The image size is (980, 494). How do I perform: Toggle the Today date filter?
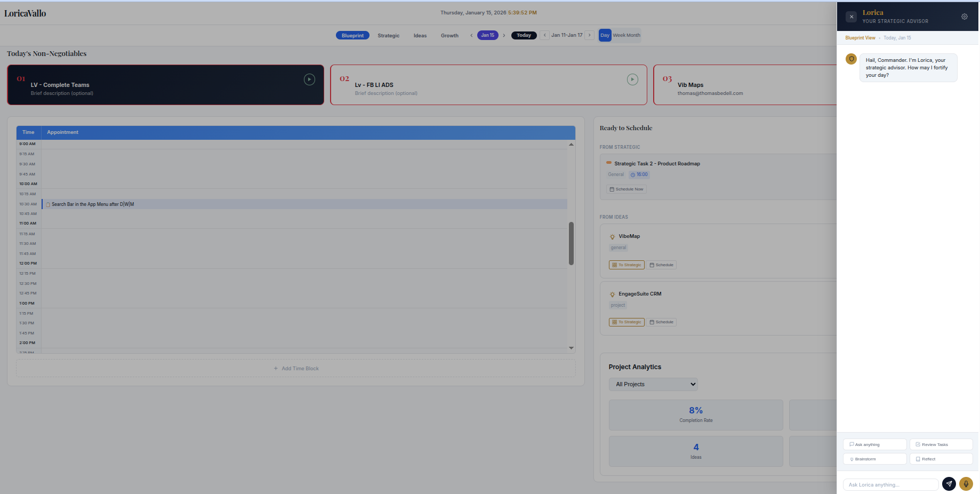(x=524, y=35)
